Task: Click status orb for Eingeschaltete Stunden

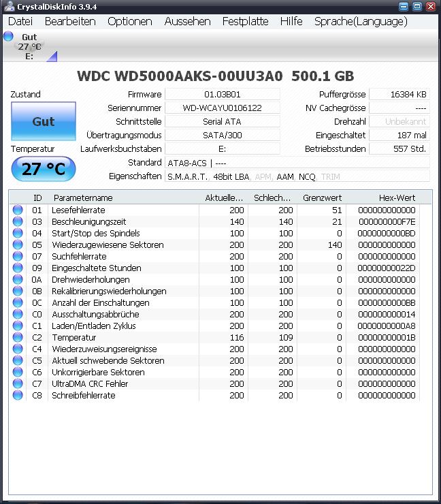Action: [x=18, y=268]
